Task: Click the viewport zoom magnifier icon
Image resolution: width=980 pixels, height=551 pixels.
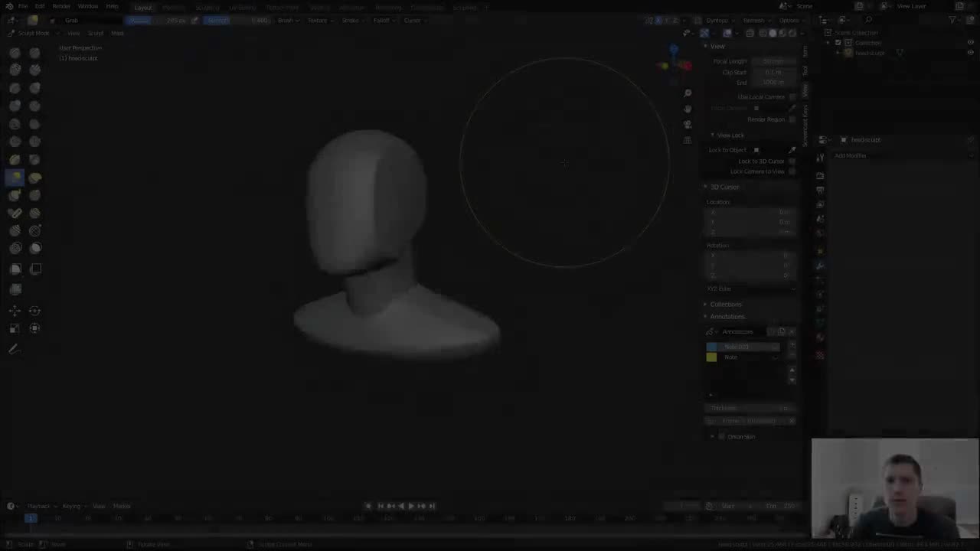Action: (688, 93)
